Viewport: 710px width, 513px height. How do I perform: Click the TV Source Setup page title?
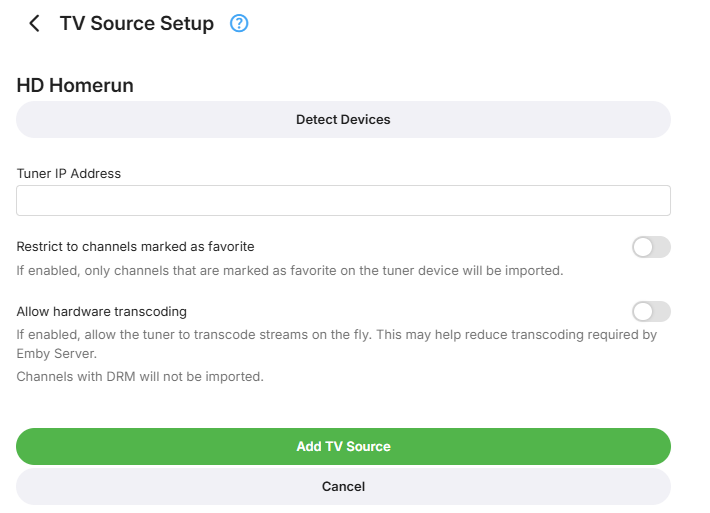(x=137, y=24)
